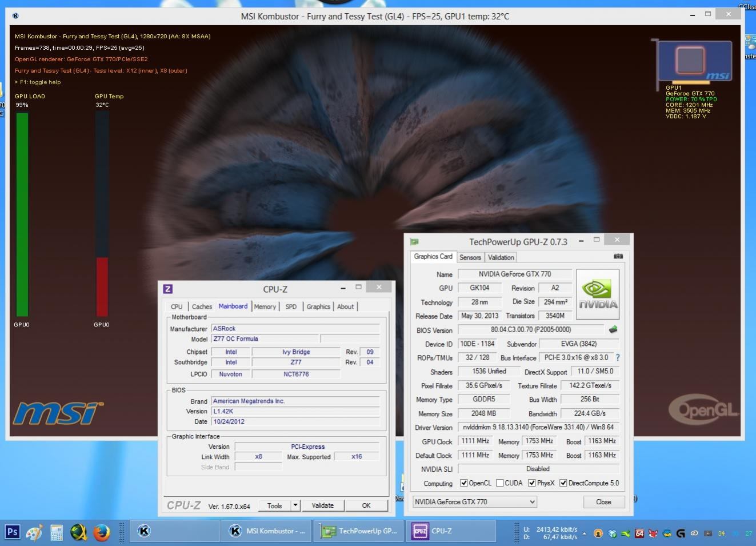Viewport: 756px width, 546px height.
Task: Switch to TechPowerUp GPU-Z taskbar button
Action: (358, 531)
